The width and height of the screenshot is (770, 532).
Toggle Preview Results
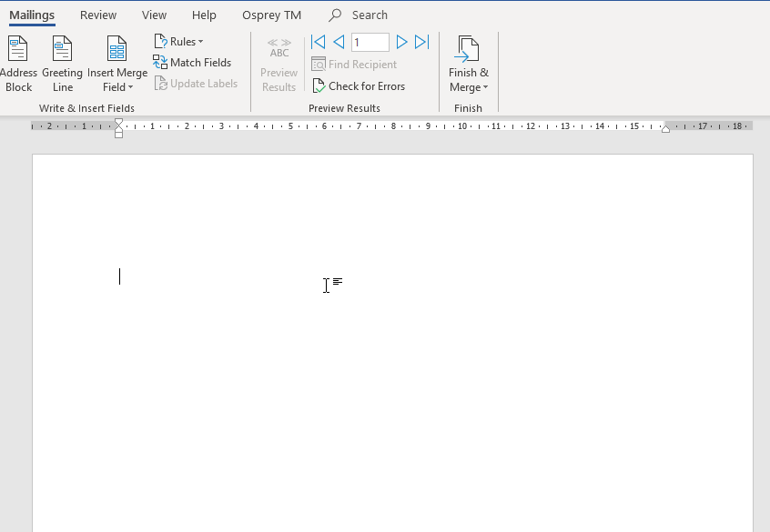click(279, 65)
